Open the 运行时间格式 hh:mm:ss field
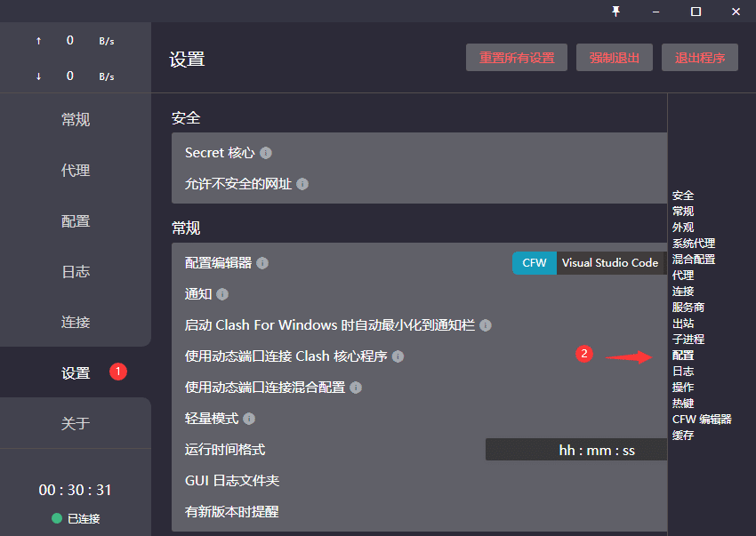756x536 pixels. (576, 450)
